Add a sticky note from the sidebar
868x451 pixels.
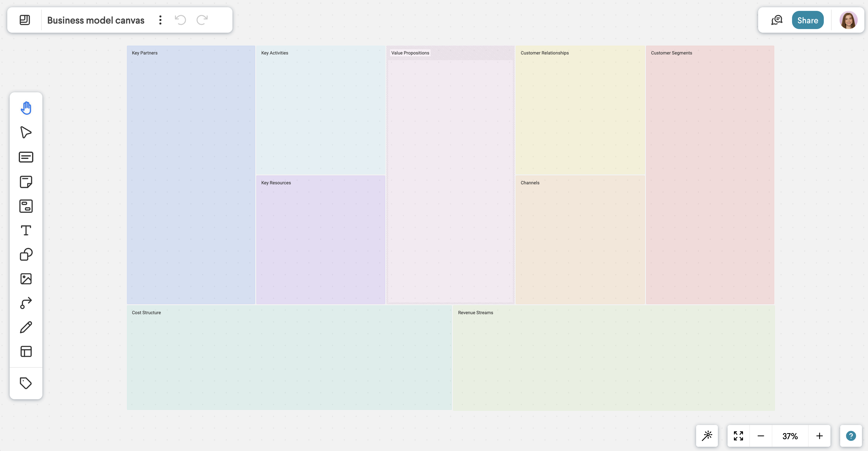(x=26, y=182)
